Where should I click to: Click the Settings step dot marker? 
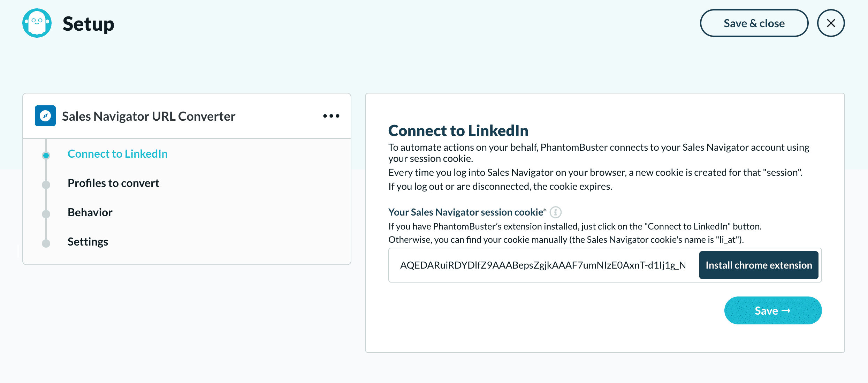(x=46, y=243)
